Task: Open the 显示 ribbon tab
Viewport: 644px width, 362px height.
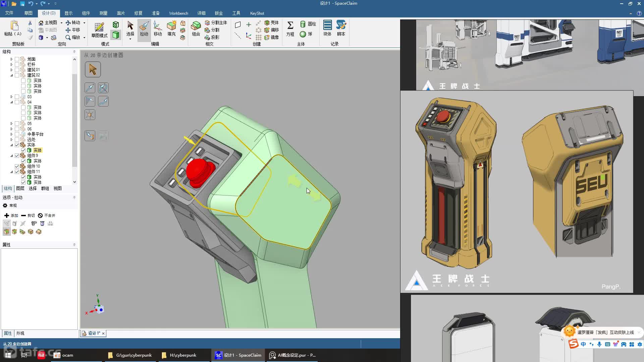Action: pos(68,13)
